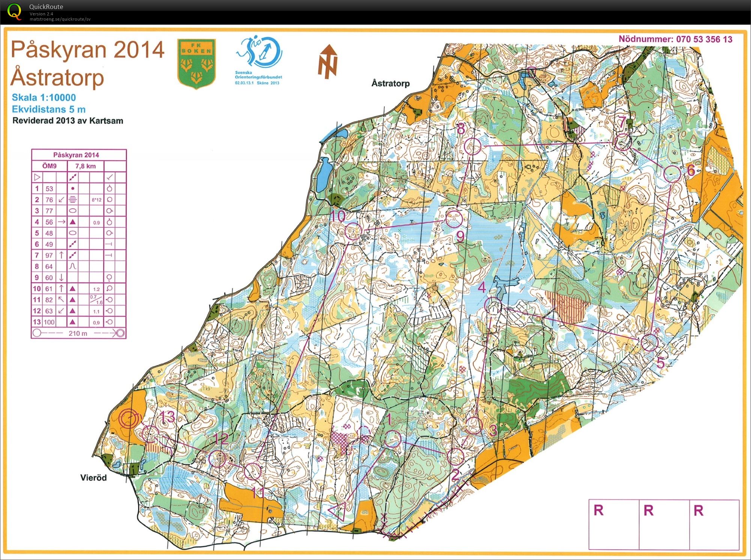Click the Påskyran 2014 header in the control table
Viewport: 751px width, 560px height.
(76, 155)
